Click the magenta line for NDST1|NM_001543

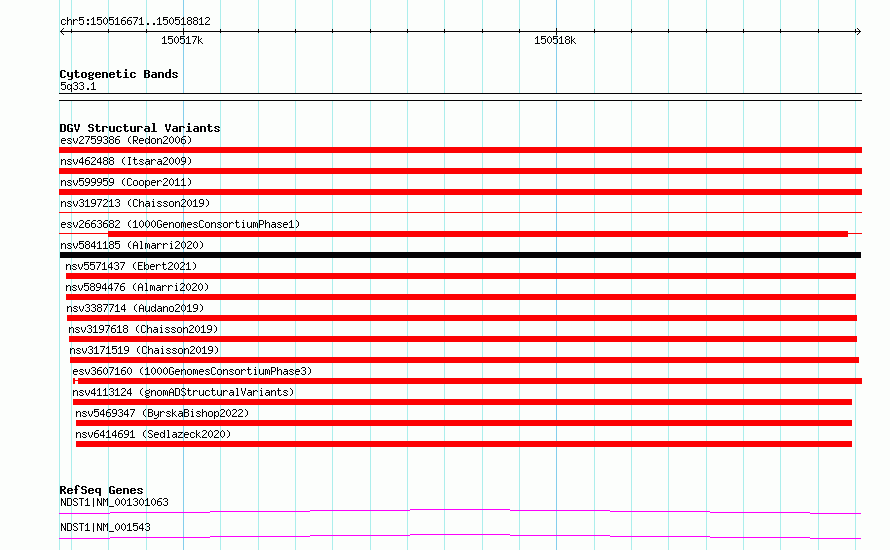[460, 536]
